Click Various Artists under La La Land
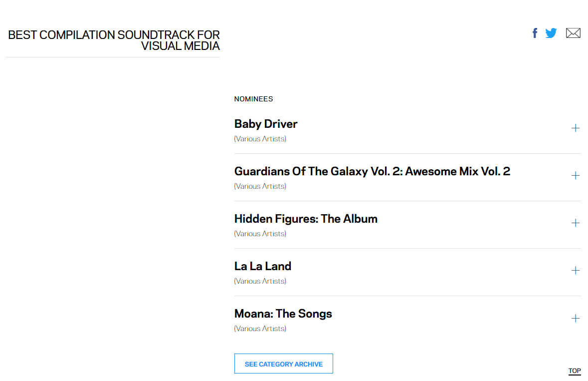588x381 pixels. [260, 281]
